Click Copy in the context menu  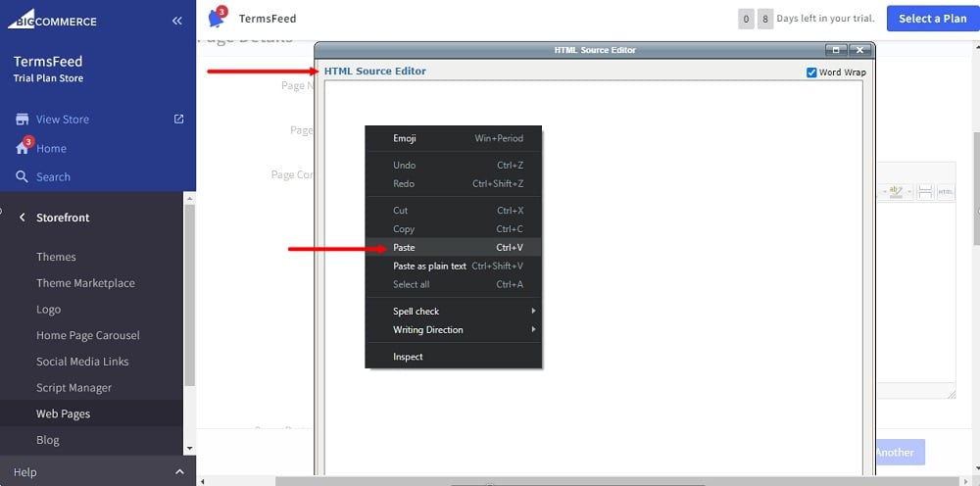453,229
